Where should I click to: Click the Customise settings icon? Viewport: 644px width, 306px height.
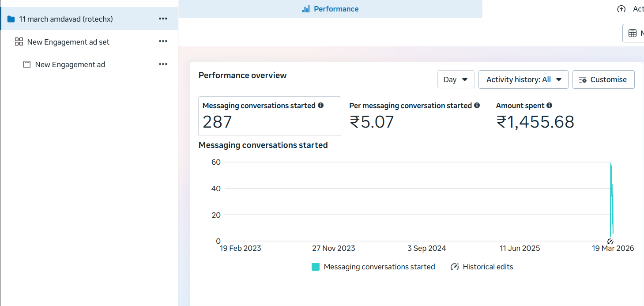click(x=583, y=80)
